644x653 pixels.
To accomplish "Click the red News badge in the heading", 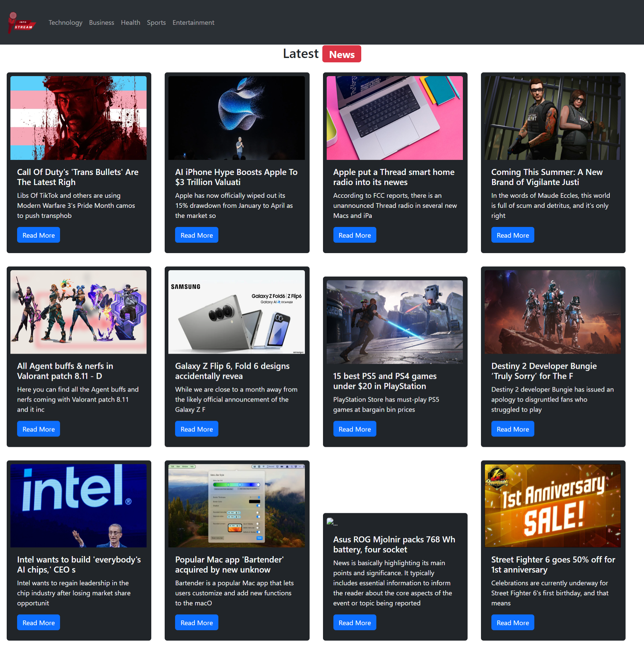I will (x=341, y=54).
